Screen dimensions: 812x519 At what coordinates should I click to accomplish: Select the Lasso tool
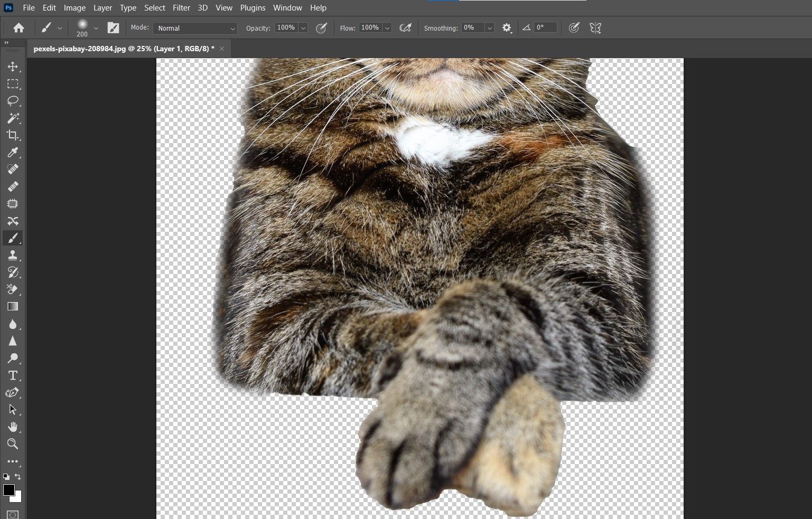click(13, 101)
